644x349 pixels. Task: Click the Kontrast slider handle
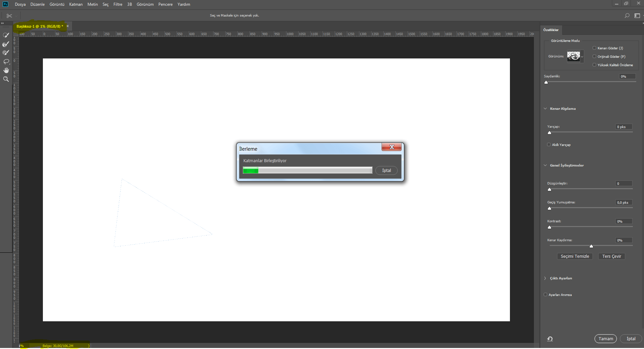[549, 227]
